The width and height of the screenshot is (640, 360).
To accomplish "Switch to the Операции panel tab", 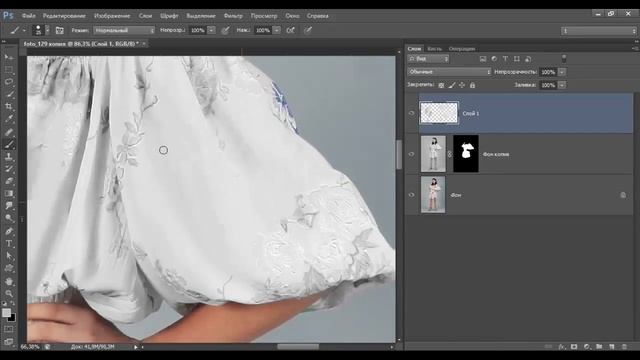I will (x=462, y=49).
